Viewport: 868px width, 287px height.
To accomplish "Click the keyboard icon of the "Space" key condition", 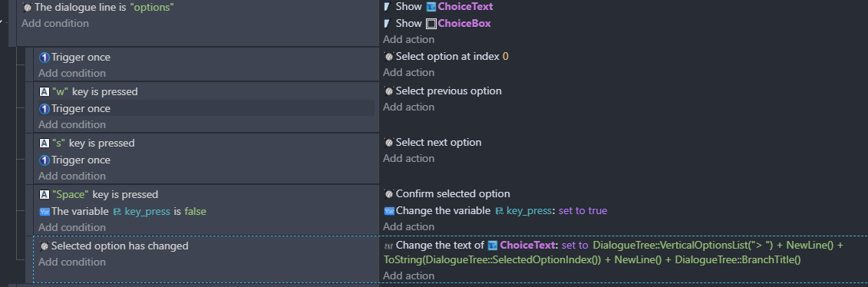I will click(45, 195).
